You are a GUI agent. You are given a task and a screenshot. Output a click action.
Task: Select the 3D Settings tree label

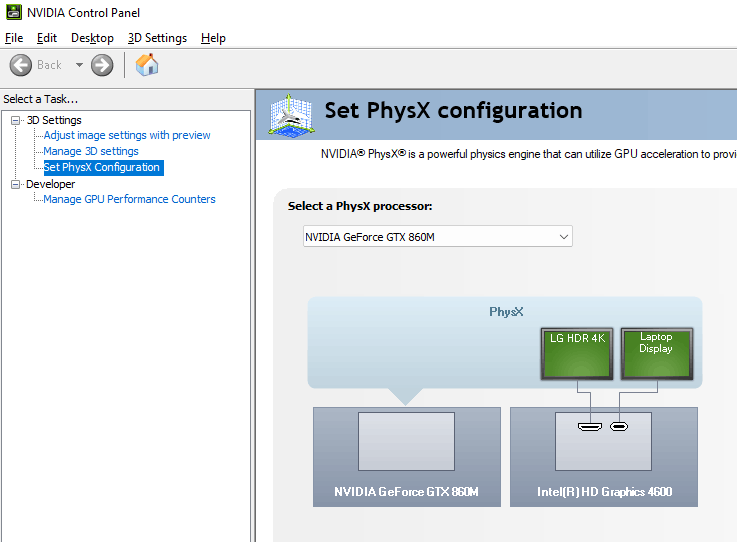54,120
